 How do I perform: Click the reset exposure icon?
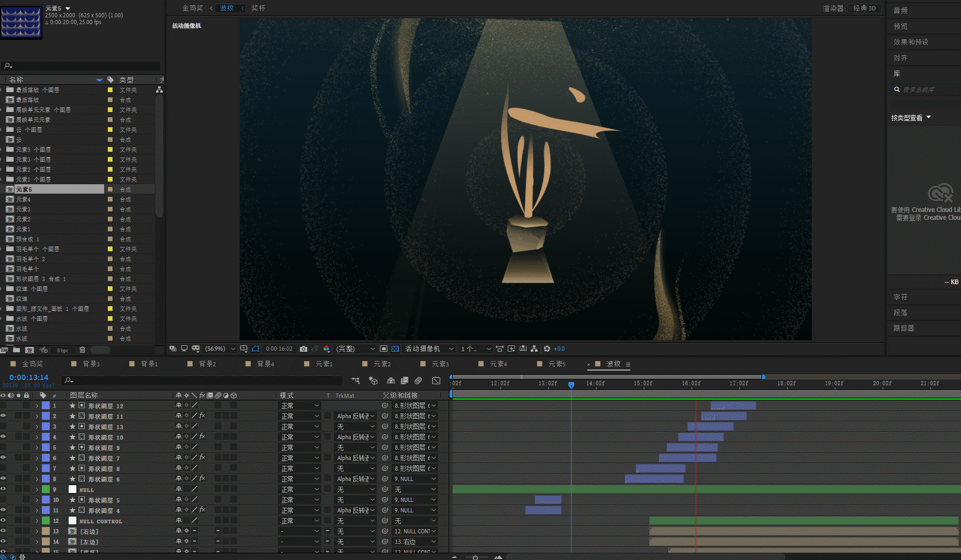(x=547, y=349)
